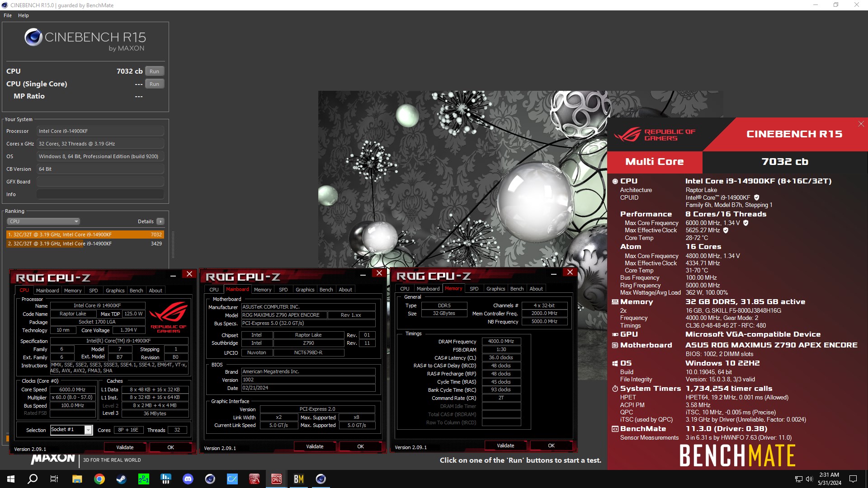868x488 pixels.
Task: Click the GFX Board field
Action: 100,182
